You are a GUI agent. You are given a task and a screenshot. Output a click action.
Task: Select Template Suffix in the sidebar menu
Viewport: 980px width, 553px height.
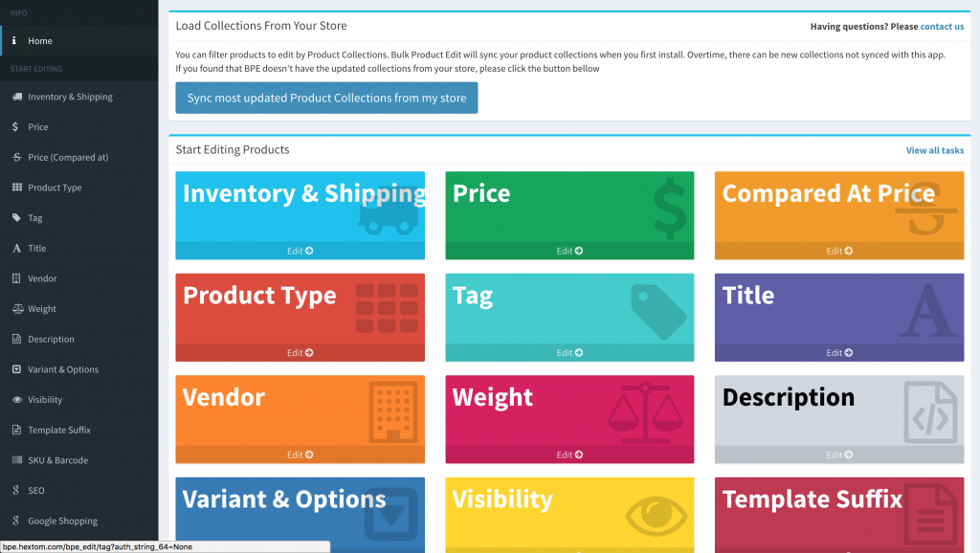(79, 430)
